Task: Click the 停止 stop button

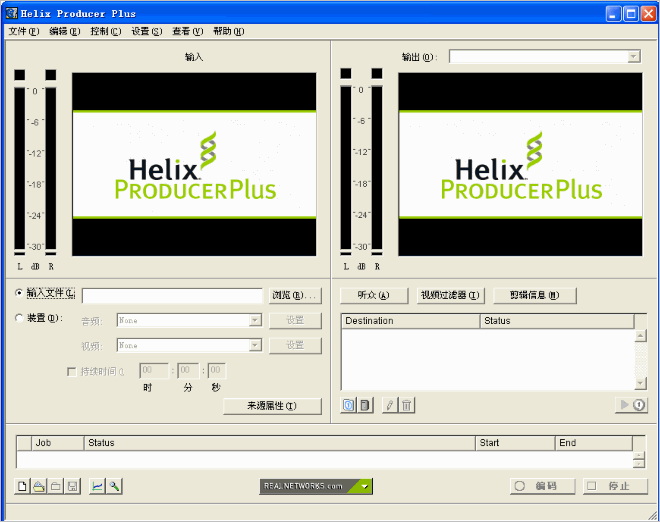Action: [615, 486]
